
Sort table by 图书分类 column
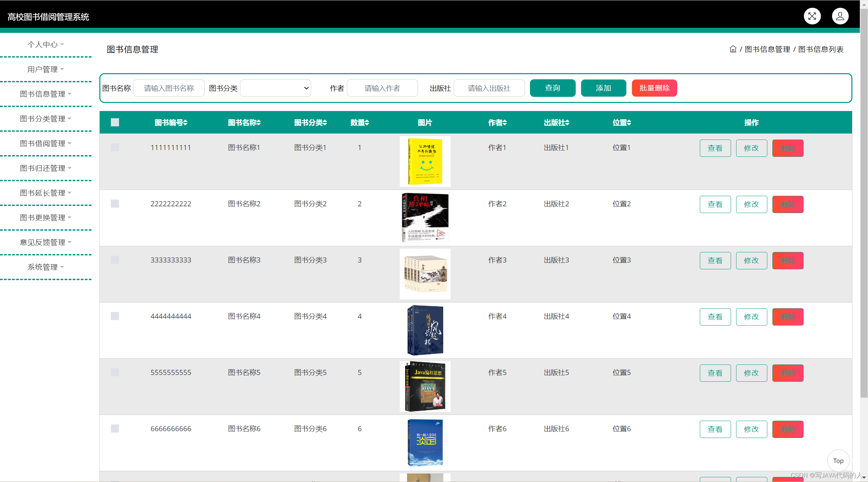tap(310, 123)
